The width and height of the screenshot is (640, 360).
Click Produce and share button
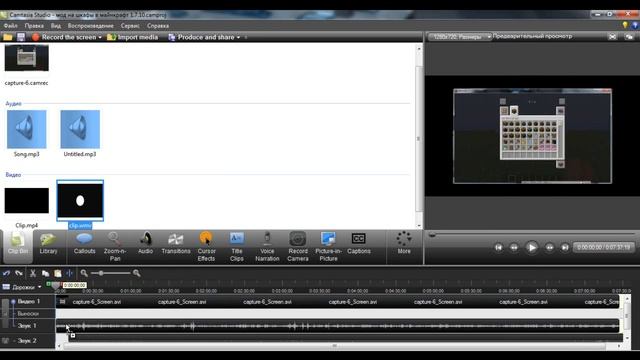tap(202, 37)
